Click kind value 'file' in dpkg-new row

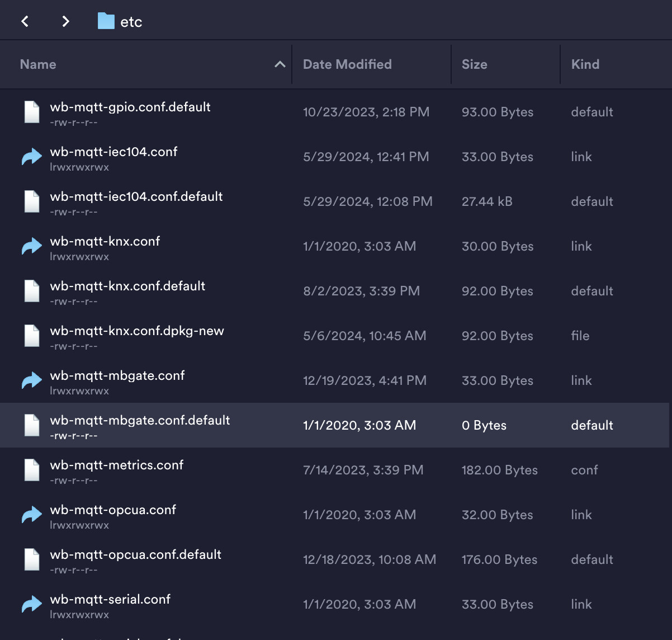580,336
